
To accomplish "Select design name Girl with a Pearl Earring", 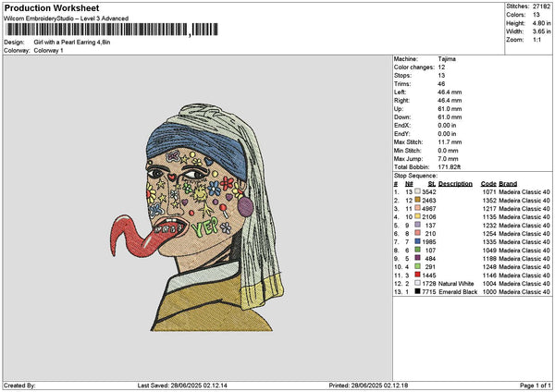I will pos(72,43).
